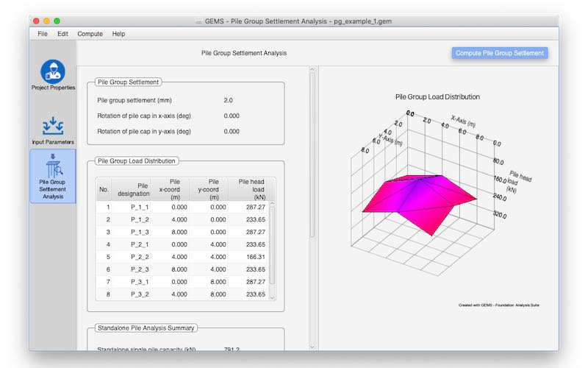Screen dimensions: 588x368
Task: Minimize the GEMS window
Action: point(46,21)
